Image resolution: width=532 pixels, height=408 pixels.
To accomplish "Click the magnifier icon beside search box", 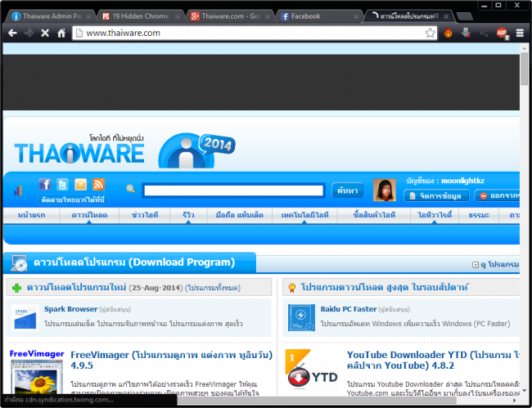I will coord(130,189).
